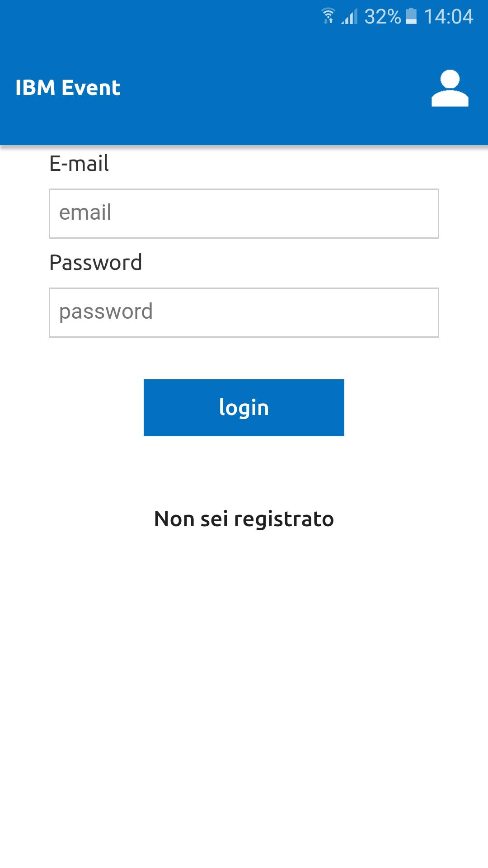Tap the word login on the button
This screenshot has height=868, width=488.
(x=244, y=408)
